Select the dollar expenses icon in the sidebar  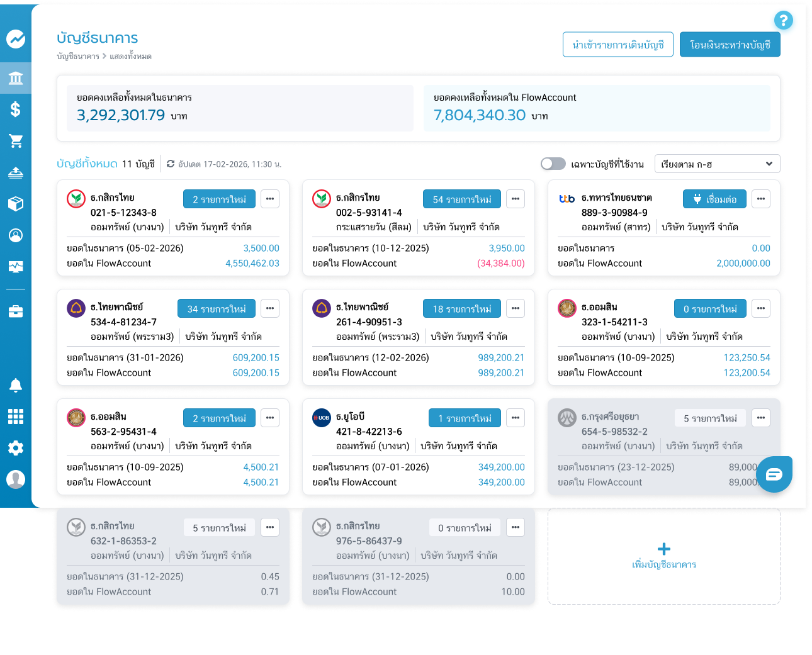16,109
